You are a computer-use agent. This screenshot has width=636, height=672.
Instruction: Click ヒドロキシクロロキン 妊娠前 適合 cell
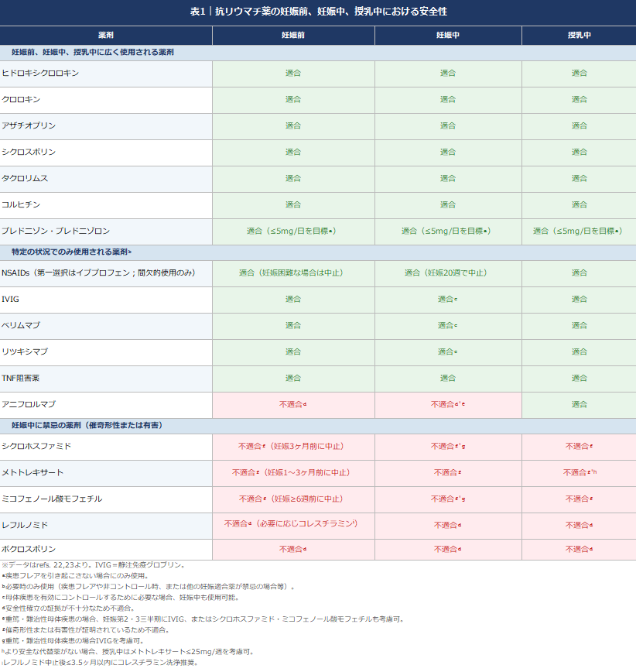click(x=293, y=74)
